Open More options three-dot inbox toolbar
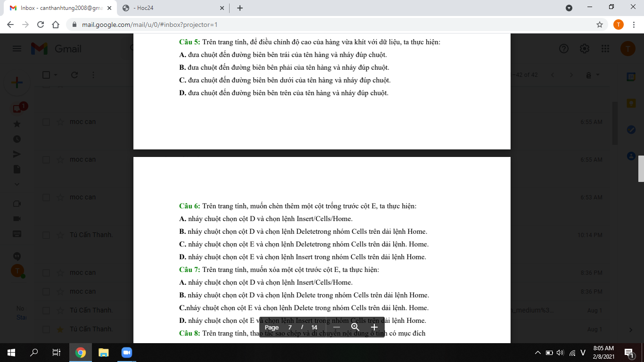 coord(93,75)
